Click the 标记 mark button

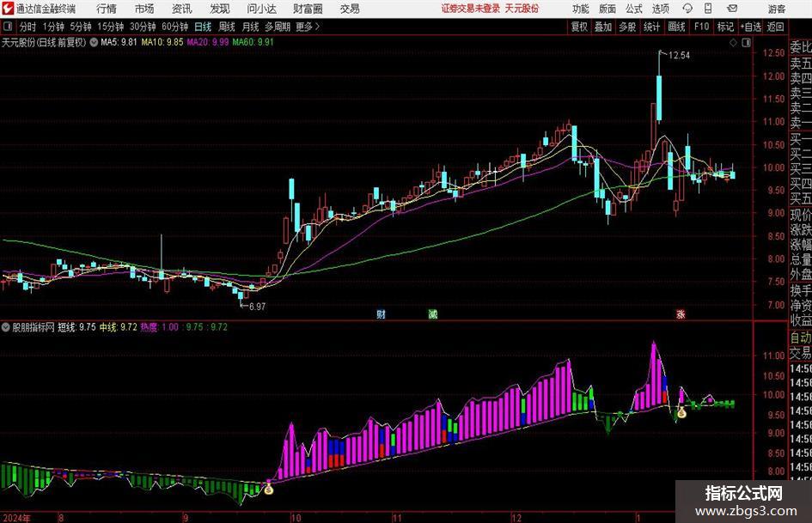725,27
